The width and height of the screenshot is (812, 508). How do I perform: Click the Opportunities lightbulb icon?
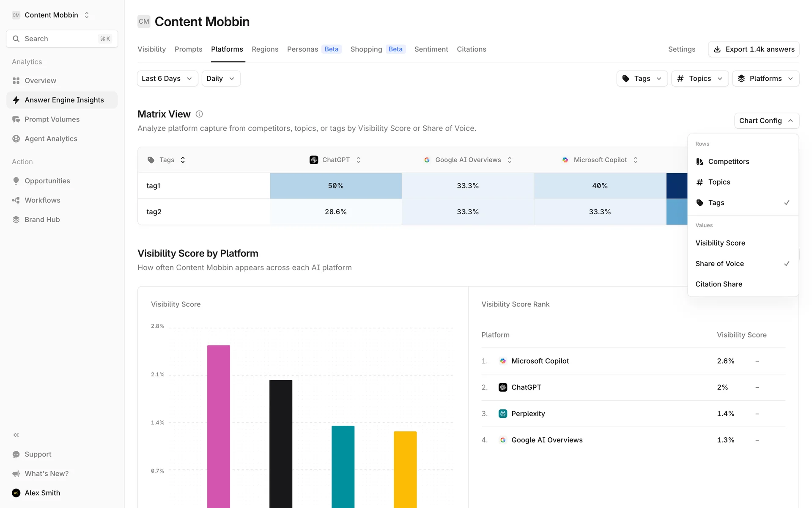pyautogui.click(x=16, y=181)
